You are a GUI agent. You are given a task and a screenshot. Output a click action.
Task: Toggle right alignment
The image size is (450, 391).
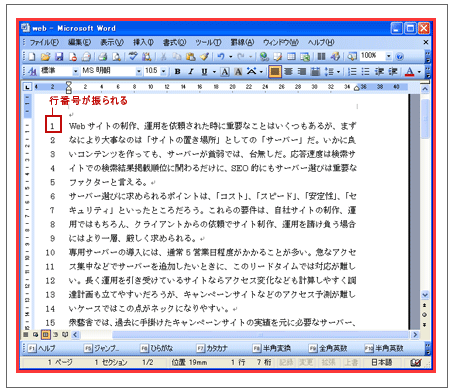point(302,71)
